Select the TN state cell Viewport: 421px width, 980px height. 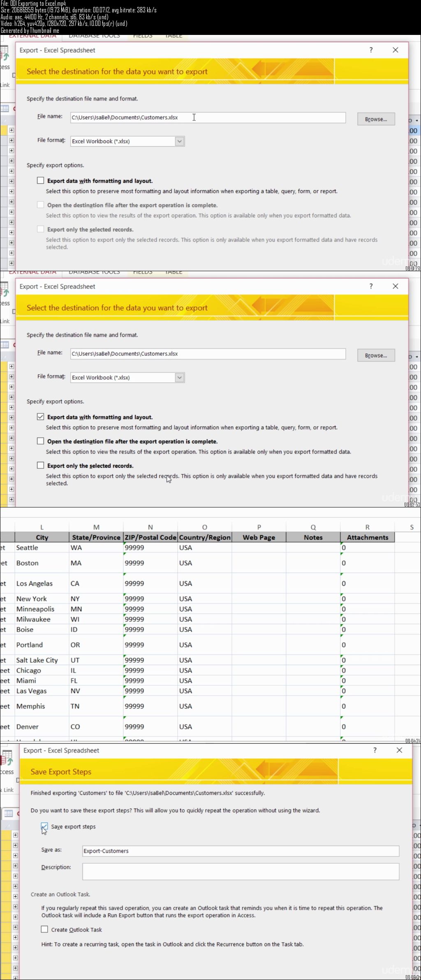[x=96, y=706]
